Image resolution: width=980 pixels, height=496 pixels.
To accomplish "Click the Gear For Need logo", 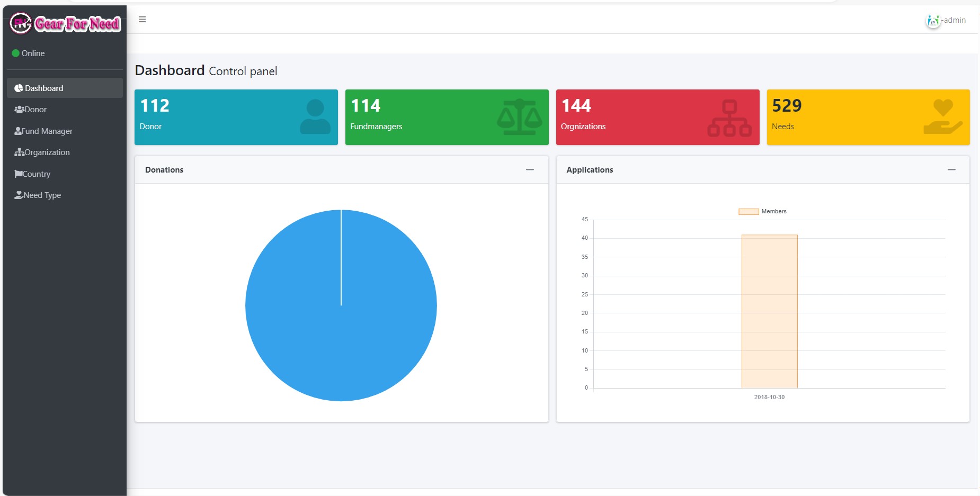I will pyautogui.click(x=65, y=23).
